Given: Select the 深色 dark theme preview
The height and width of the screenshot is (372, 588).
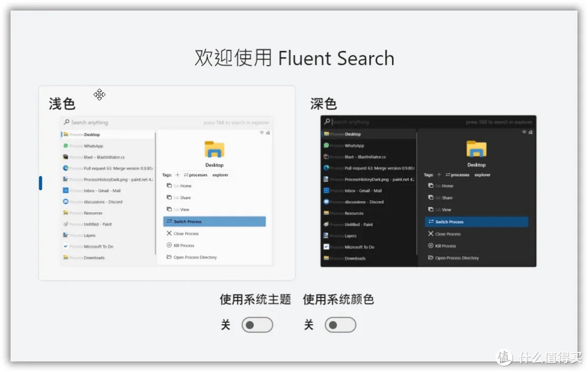Looking at the screenshot, I should tap(428, 191).
